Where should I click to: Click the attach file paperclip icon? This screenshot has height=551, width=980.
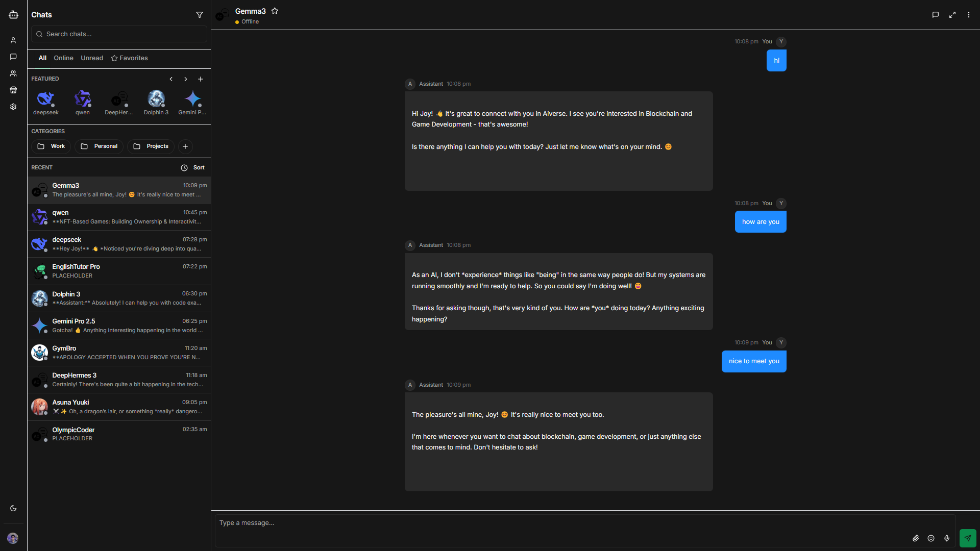pyautogui.click(x=916, y=538)
